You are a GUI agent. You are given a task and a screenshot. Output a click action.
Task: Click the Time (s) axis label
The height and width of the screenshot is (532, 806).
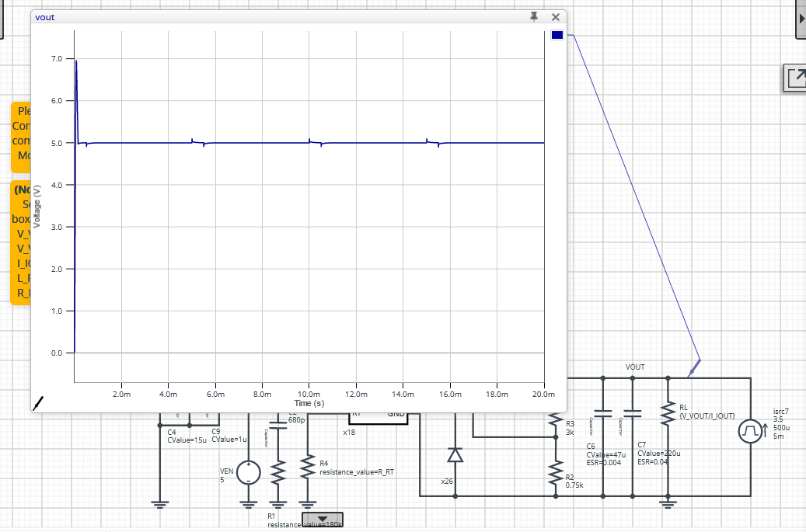(309, 404)
